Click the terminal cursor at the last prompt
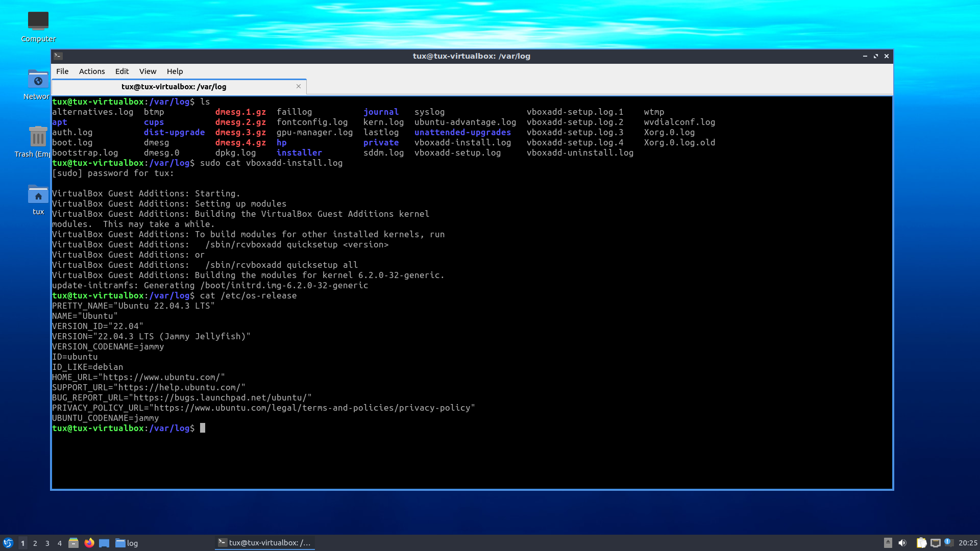Screen dimensions: 980x551 (203, 428)
